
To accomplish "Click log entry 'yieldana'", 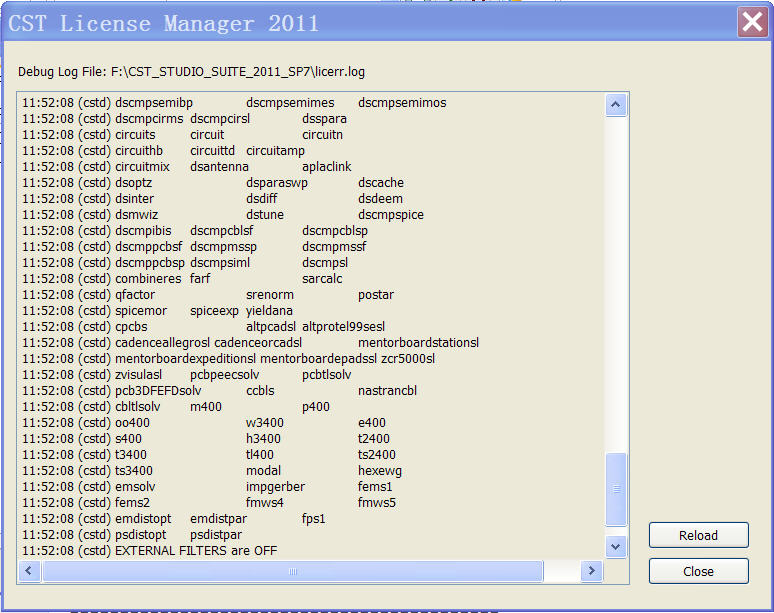I will (270, 311).
